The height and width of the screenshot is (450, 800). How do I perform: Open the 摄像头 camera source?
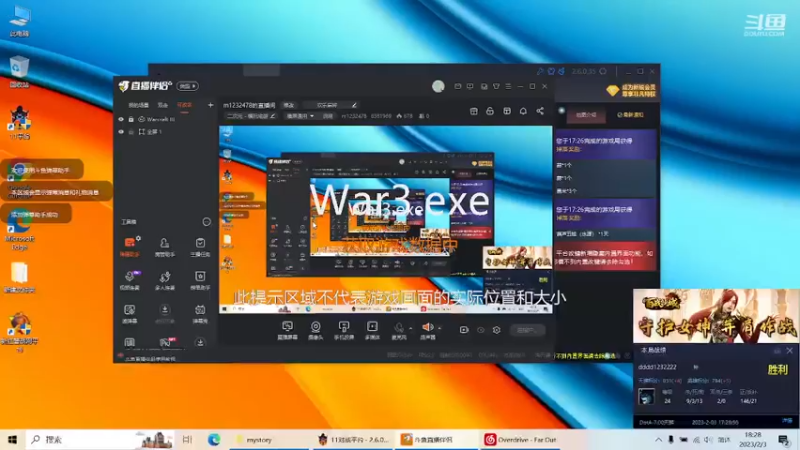316,330
